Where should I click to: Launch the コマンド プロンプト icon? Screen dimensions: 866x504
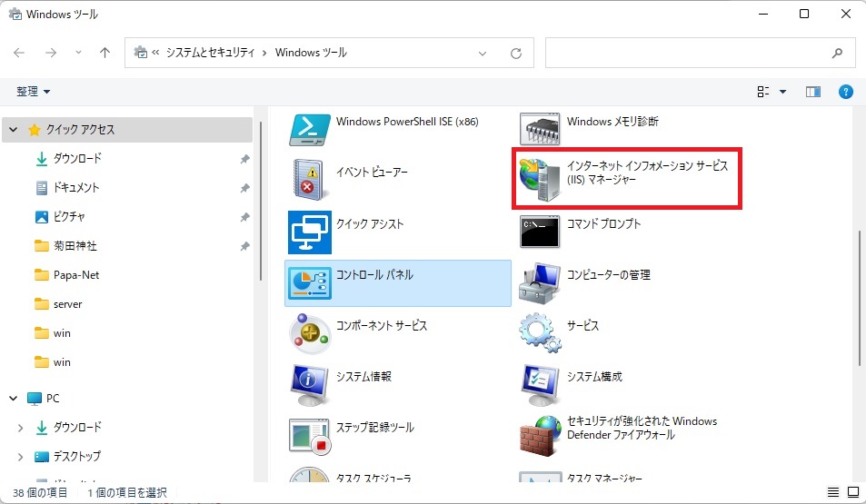pyautogui.click(x=540, y=232)
